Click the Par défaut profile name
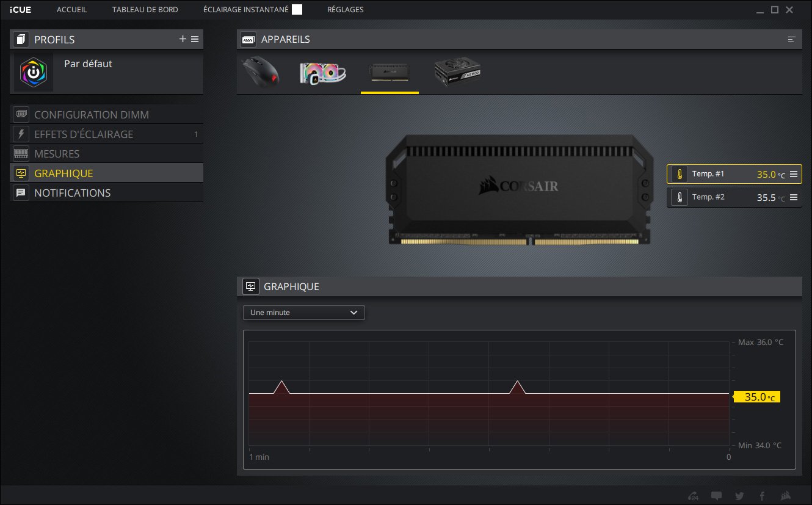This screenshot has width=812, height=505. (88, 64)
